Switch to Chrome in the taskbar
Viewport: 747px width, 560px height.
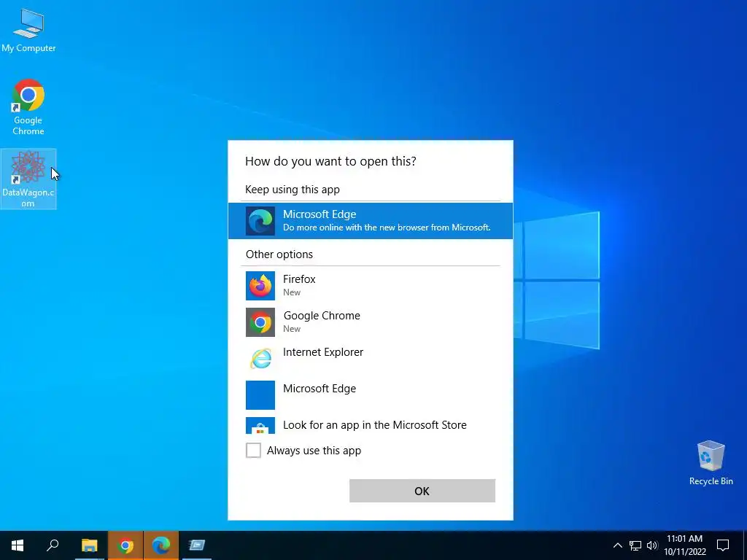[x=125, y=545]
